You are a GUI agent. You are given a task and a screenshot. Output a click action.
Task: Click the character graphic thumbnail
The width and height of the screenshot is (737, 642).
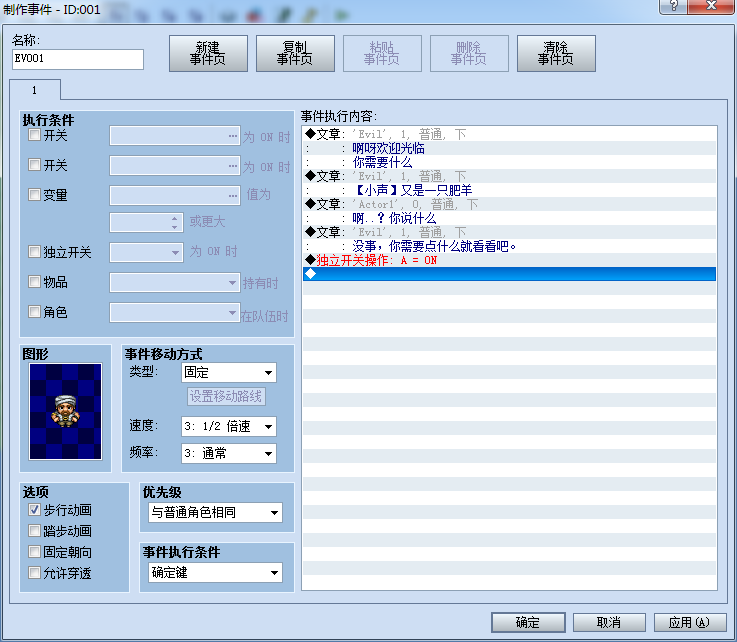65,411
